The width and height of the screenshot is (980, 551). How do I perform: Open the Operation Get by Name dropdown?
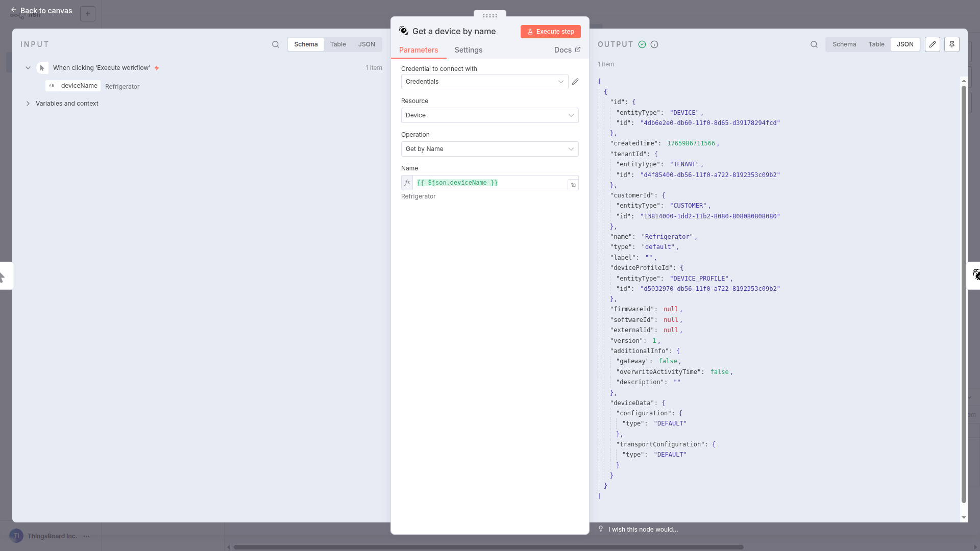point(489,149)
